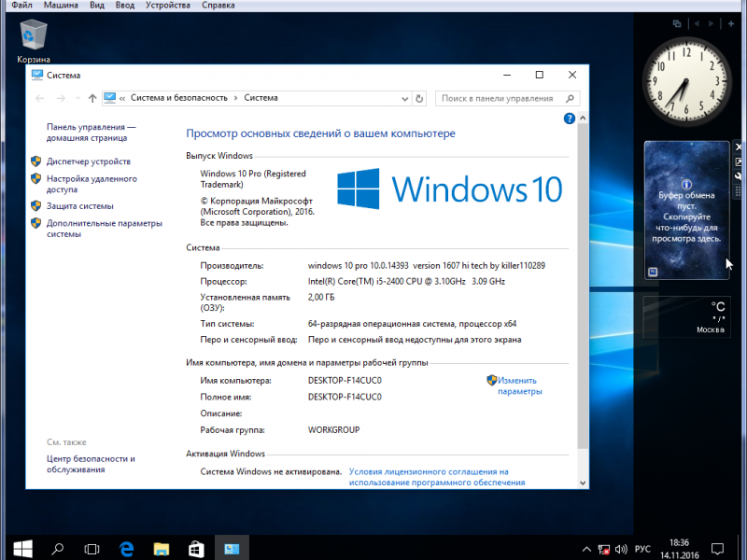Go back using the Система window's back arrow
The width and height of the screenshot is (747, 560).
(x=39, y=98)
